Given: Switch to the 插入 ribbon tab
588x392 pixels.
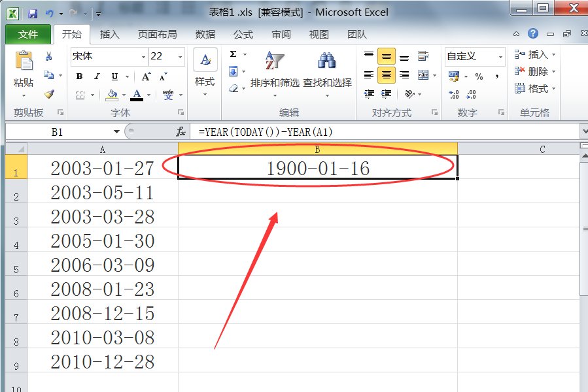Looking at the screenshot, I should click(x=109, y=34).
